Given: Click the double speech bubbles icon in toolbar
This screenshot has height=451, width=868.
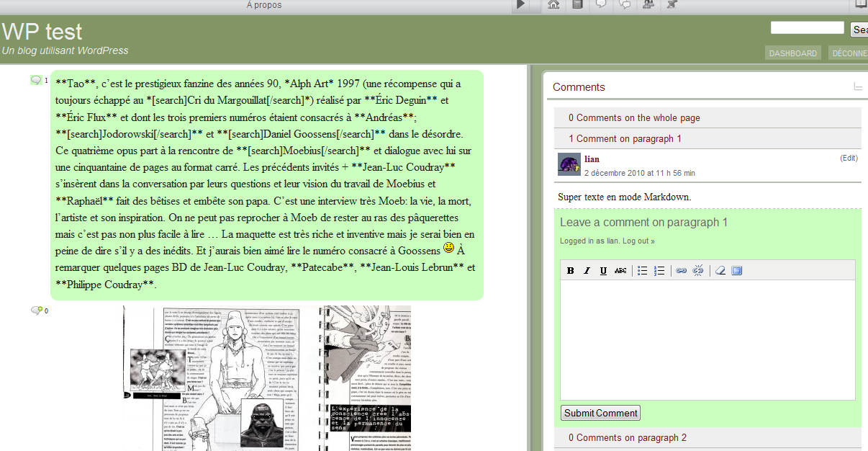Looking at the screenshot, I should 625,5.
